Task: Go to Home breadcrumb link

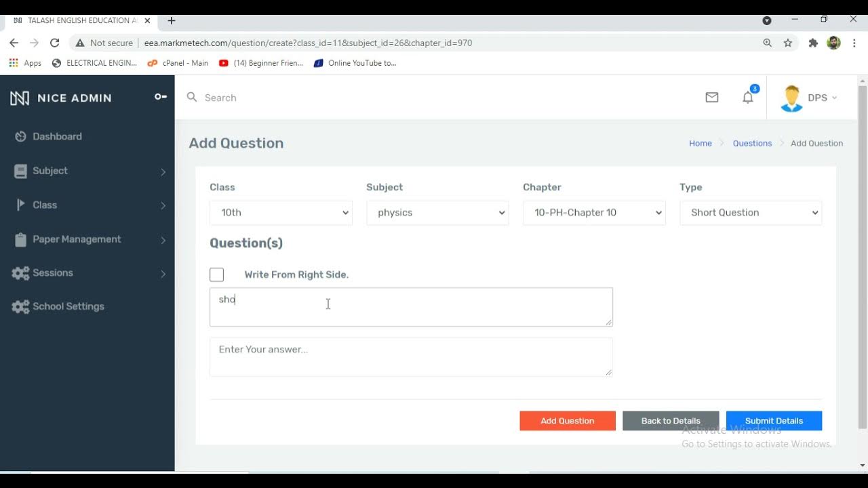Action: tap(701, 144)
